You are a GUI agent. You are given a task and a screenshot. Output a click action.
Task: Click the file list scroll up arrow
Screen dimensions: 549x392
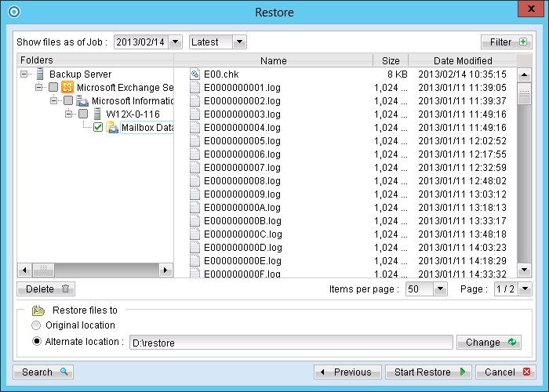(x=524, y=74)
